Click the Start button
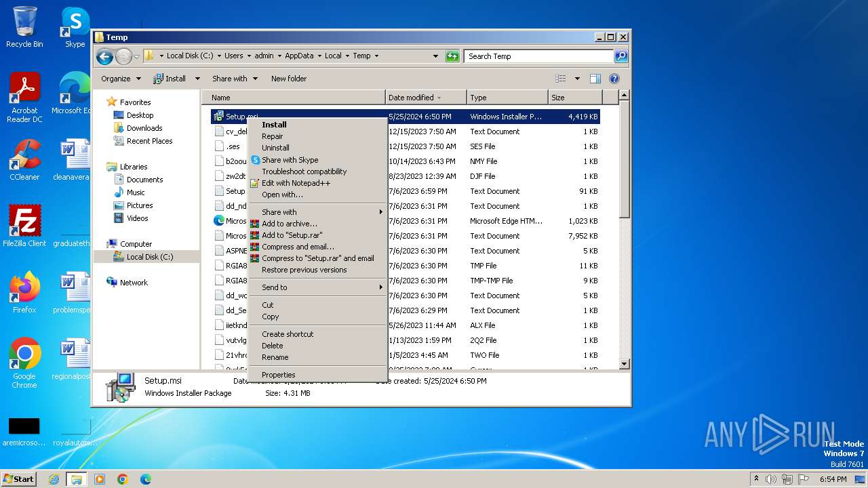 tap(18, 479)
